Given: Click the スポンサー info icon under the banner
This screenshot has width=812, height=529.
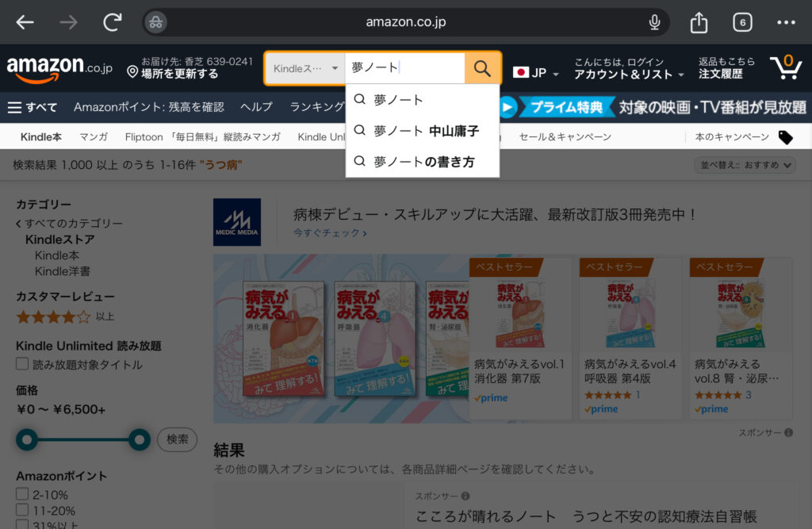Looking at the screenshot, I should point(788,432).
